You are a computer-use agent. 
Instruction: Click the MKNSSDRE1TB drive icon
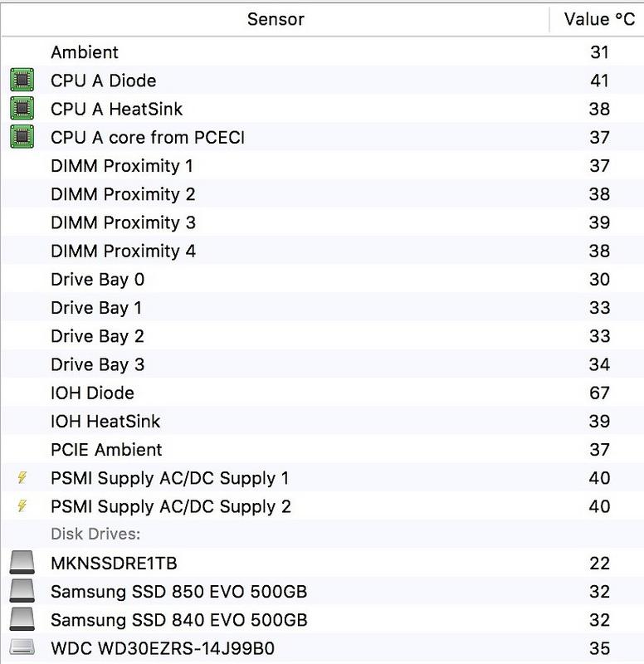(22, 564)
